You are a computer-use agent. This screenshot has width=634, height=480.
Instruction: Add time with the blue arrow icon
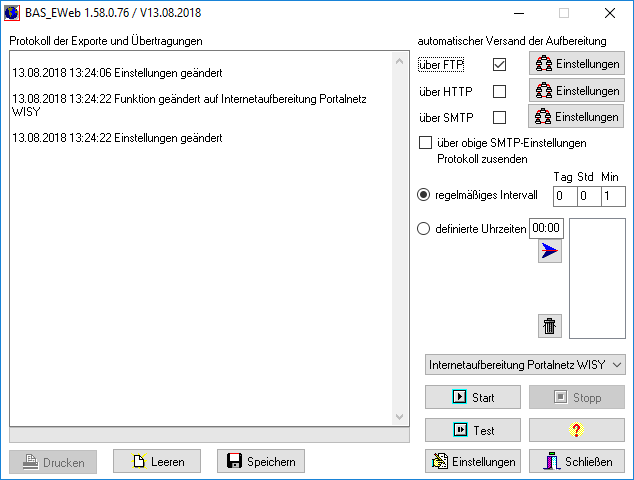[549, 251]
